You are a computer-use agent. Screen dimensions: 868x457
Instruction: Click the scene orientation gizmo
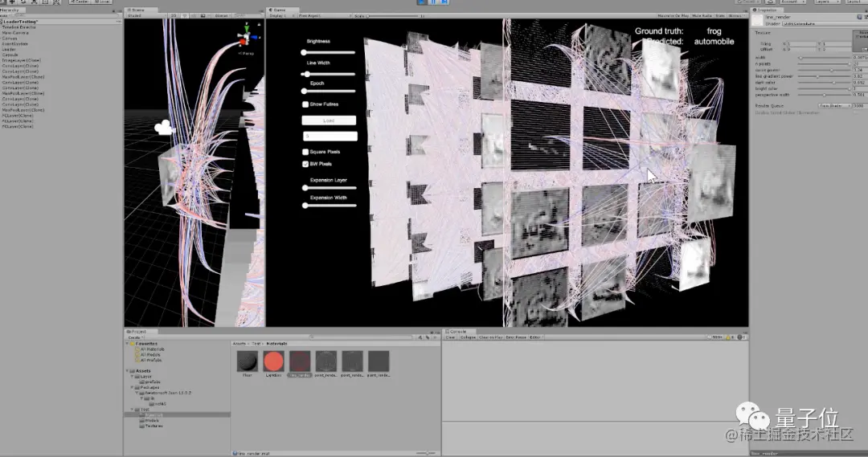246,37
